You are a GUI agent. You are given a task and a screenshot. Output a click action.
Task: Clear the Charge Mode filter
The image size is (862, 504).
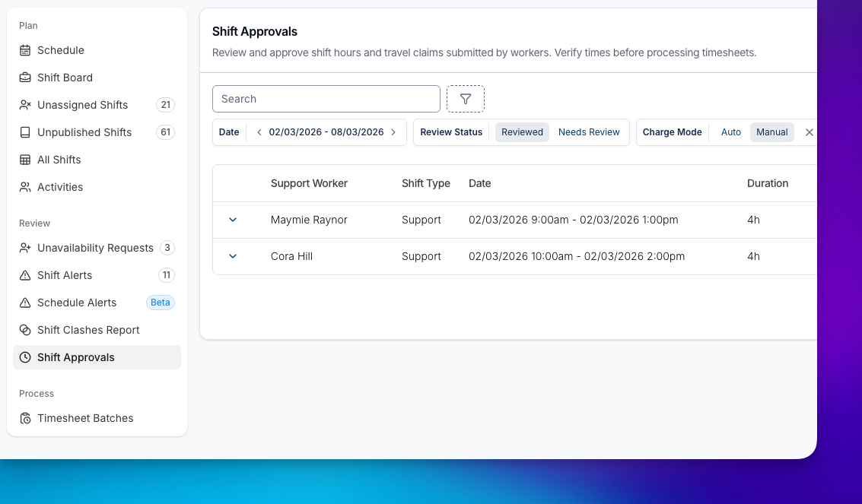(x=809, y=132)
